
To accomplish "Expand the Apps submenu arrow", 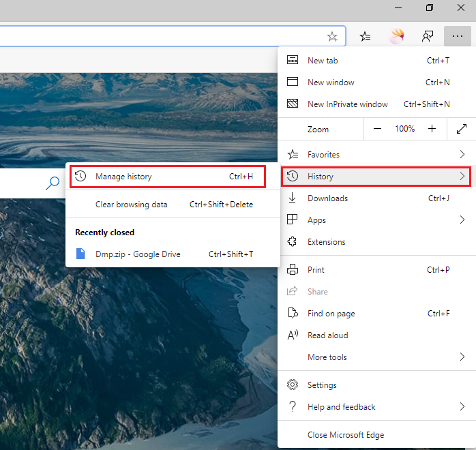I will (462, 220).
